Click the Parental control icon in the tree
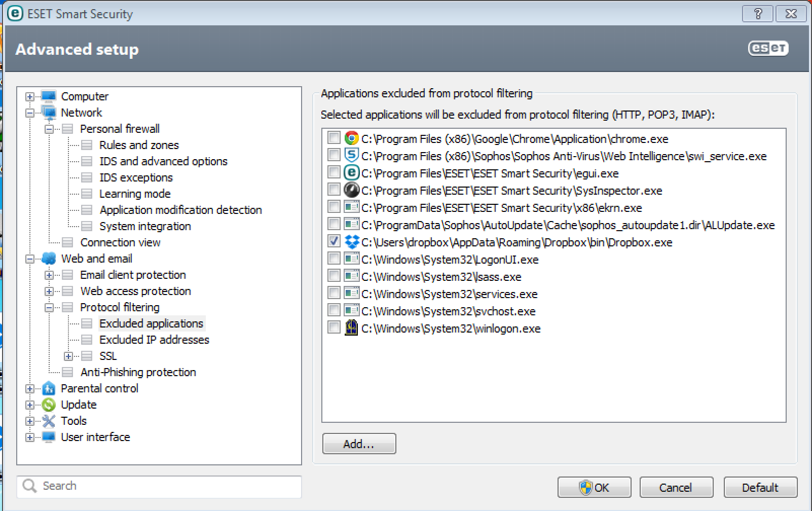Screen dimensions: 812x511 pyautogui.click(x=49, y=388)
